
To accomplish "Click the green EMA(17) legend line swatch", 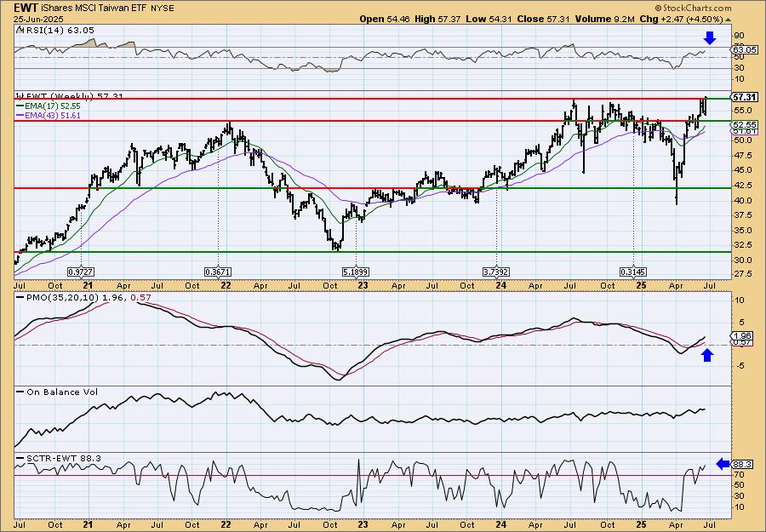I will pyautogui.click(x=20, y=106).
